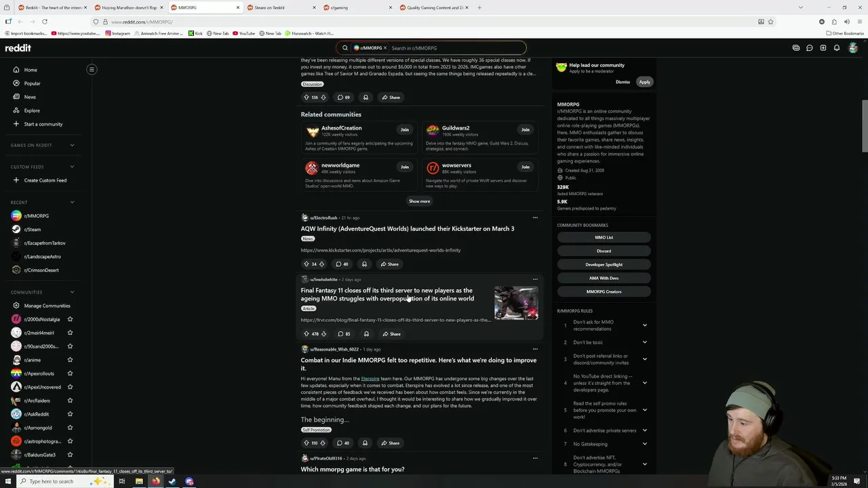Screen dimensions: 868x488
Task: Join the Guildwars2 community
Action: click(x=526, y=129)
